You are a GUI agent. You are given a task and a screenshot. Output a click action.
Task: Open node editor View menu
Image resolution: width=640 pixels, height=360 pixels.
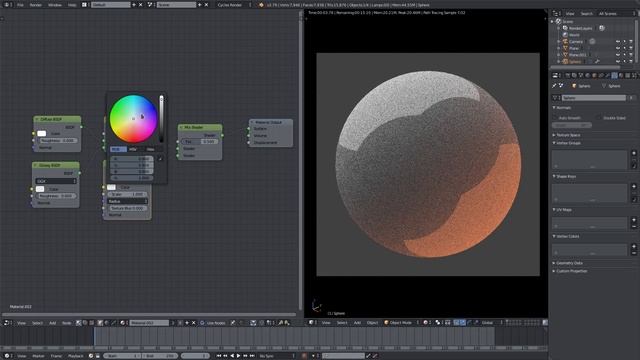(x=21, y=323)
